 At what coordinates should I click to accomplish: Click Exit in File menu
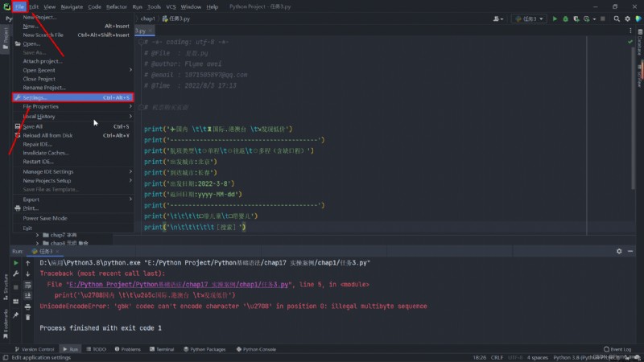(73, 228)
